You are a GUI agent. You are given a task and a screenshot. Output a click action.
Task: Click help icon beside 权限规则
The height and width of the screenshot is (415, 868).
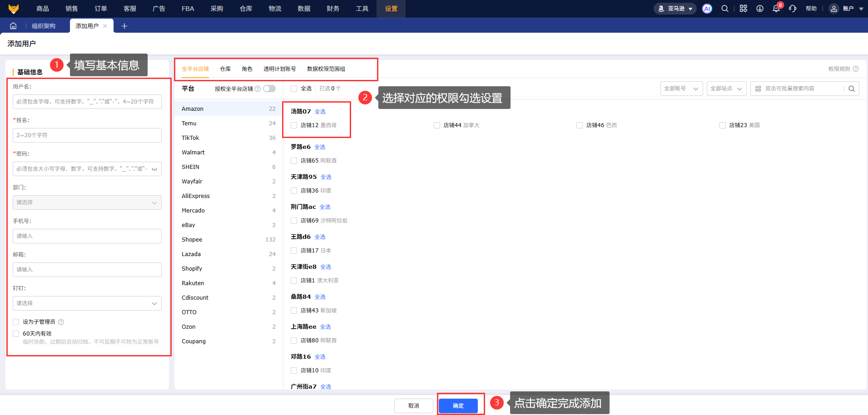point(856,69)
